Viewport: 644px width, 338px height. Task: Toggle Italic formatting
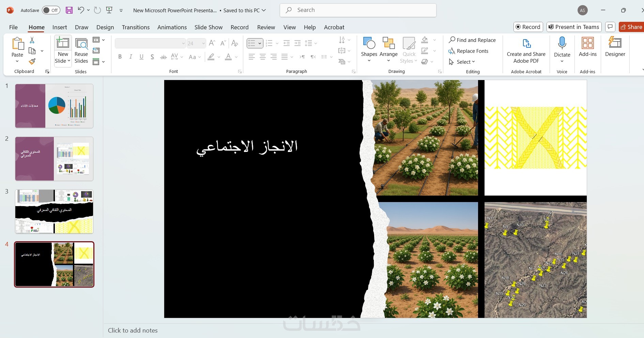click(x=131, y=57)
